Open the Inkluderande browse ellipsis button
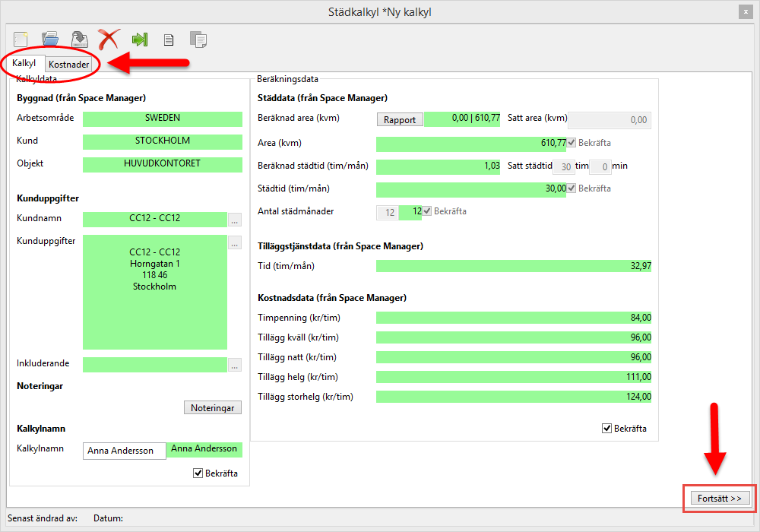The width and height of the screenshot is (760, 532). 235,365
